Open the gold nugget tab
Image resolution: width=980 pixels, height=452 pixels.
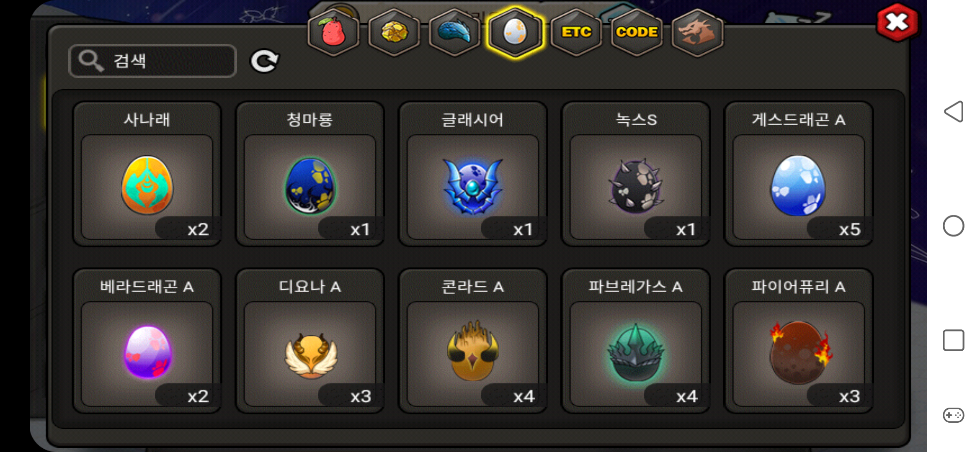(394, 32)
